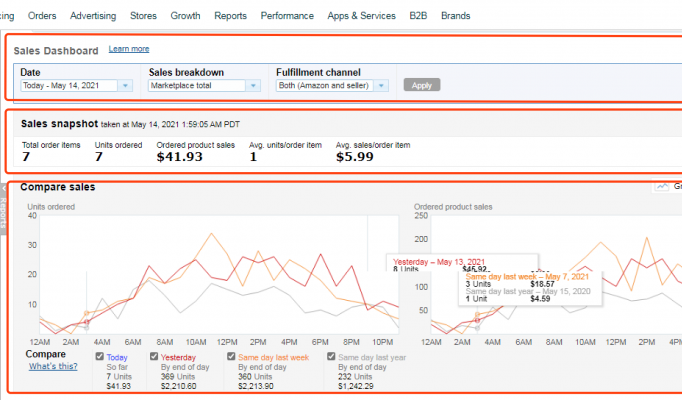Switch to the graph view icon

point(664,186)
